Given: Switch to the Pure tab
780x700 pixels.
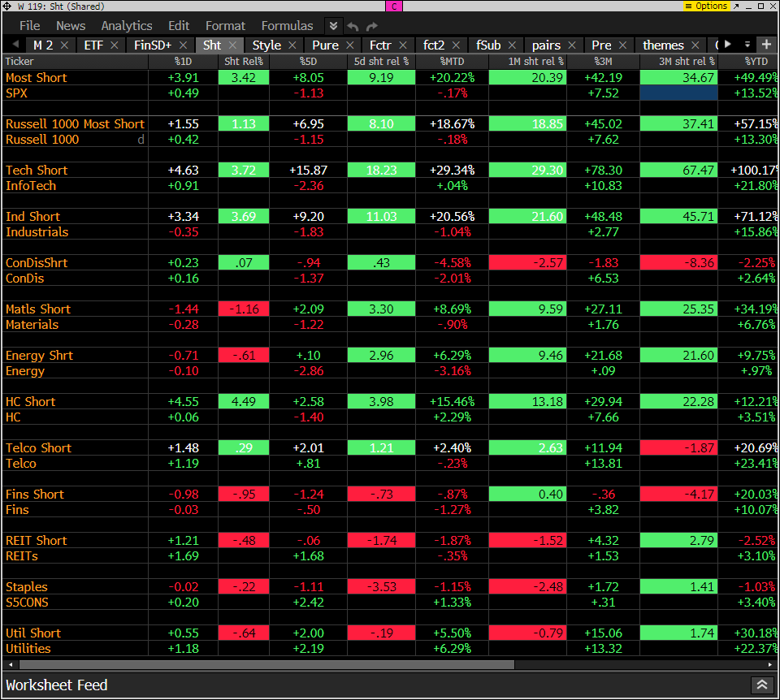Looking at the screenshot, I should [x=325, y=45].
